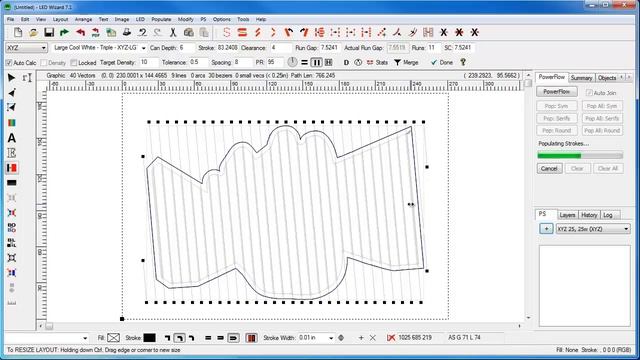Click the Undo arrow icon
This screenshot has width=640, height=360.
point(142,32)
